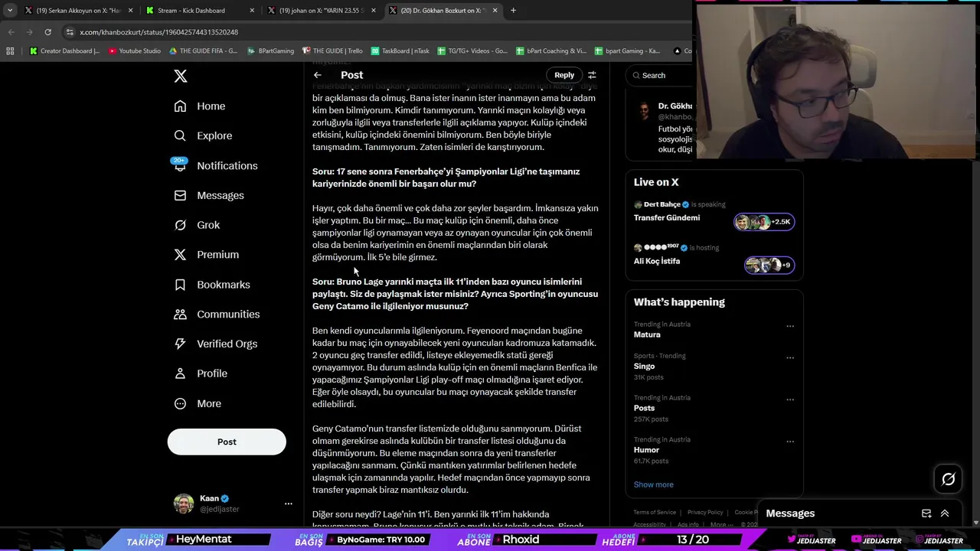980x551 pixels.
Task: Switch to johan on X tab
Action: coord(320,11)
